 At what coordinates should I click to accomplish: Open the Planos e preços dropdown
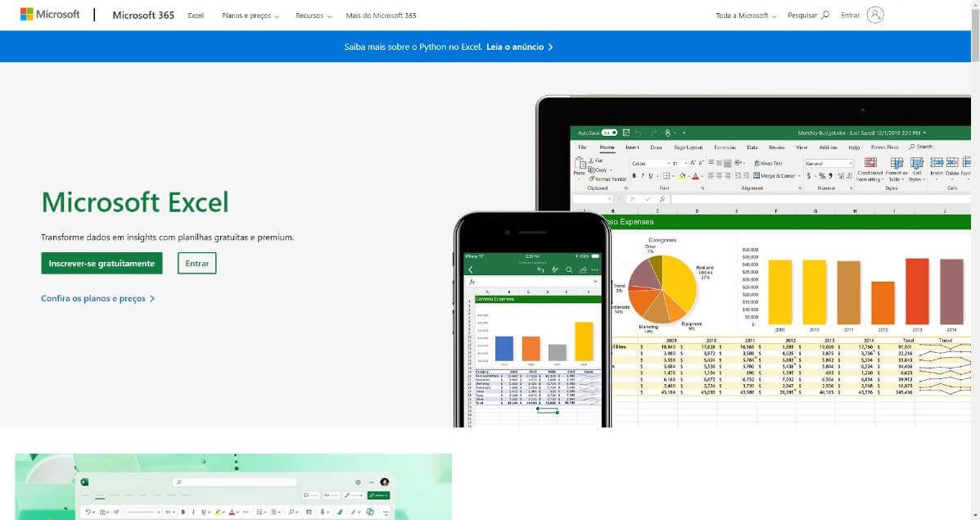point(248,15)
